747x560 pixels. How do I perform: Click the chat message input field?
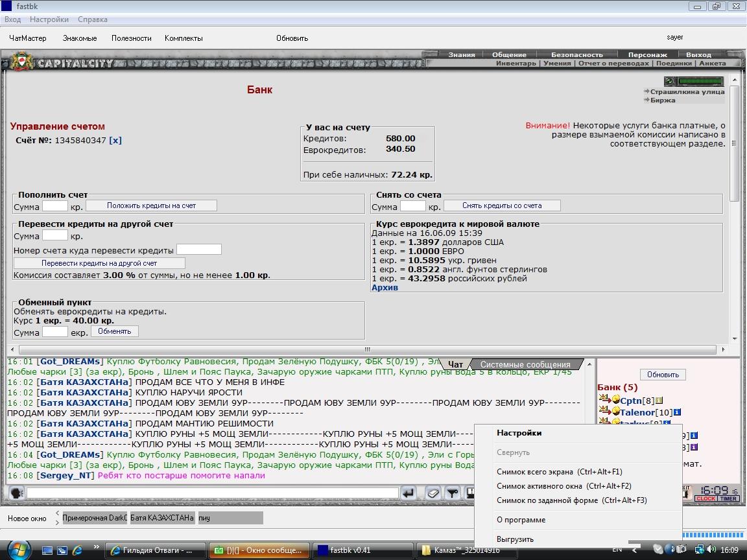[212, 493]
